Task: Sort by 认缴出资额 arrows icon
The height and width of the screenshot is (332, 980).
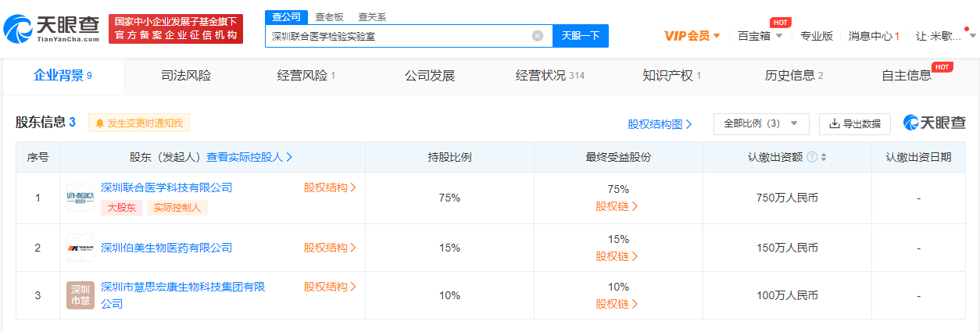Action: tap(823, 157)
